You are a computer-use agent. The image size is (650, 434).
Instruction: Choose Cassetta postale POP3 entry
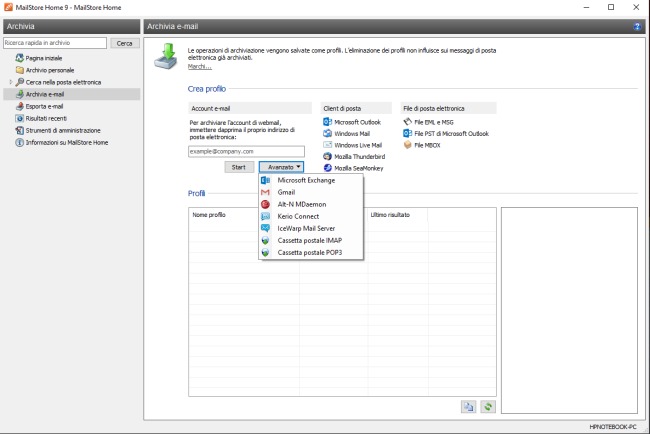[311, 252]
